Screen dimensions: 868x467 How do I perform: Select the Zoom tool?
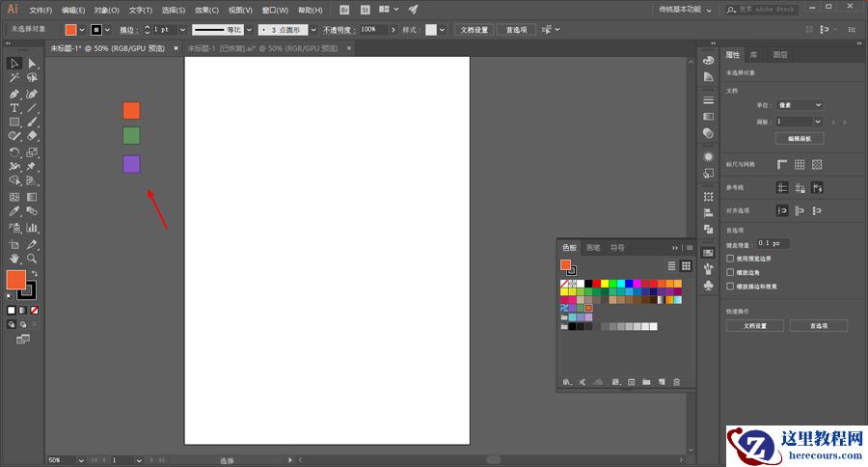32,259
